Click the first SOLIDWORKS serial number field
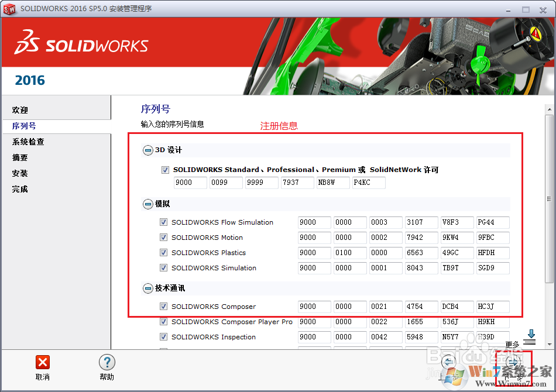Image resolution: width=556 pixels, height=392 pixels. coord(190,183)
